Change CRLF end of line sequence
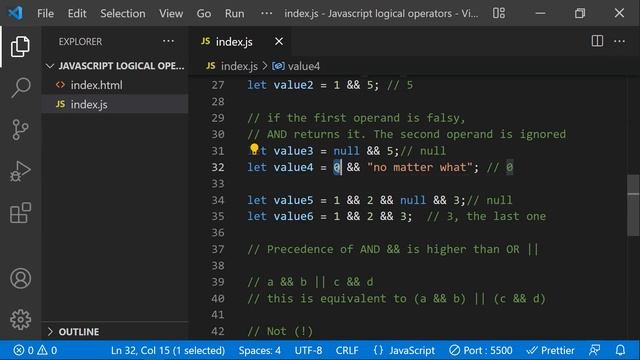The height and width of the screenshot is (360, 640). click(x=347, y=350)
